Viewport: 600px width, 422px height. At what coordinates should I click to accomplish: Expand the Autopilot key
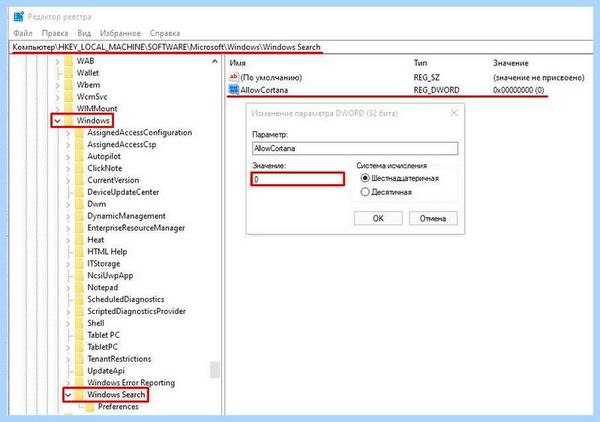click(x=68, y=156)
